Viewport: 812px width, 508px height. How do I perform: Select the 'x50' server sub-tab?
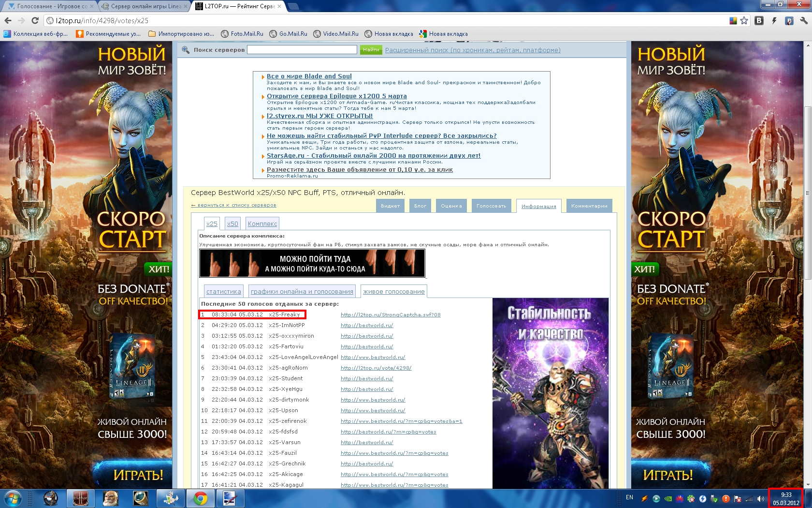click(x=232, y=224)
